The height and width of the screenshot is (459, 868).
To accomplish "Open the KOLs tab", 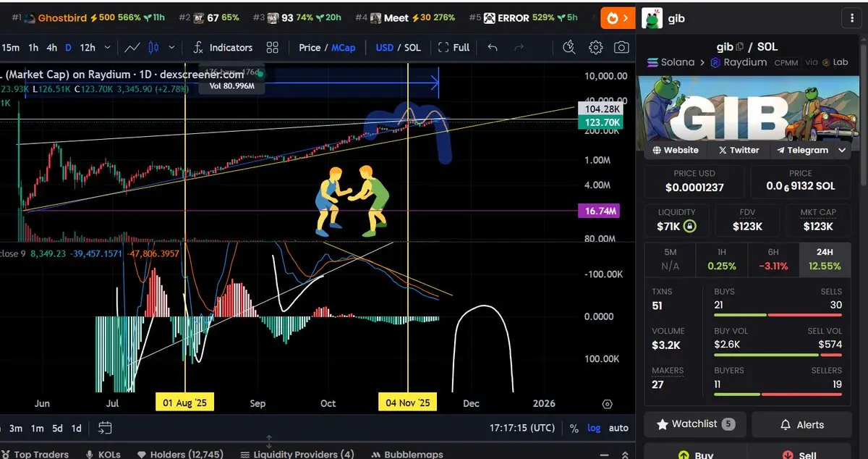I will [x=103, y=454].
